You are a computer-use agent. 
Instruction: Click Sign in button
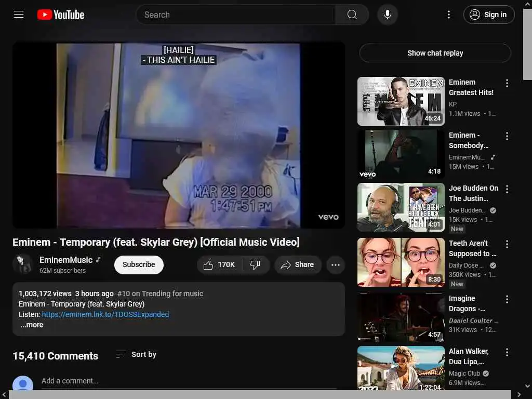(x=488, y=15)
